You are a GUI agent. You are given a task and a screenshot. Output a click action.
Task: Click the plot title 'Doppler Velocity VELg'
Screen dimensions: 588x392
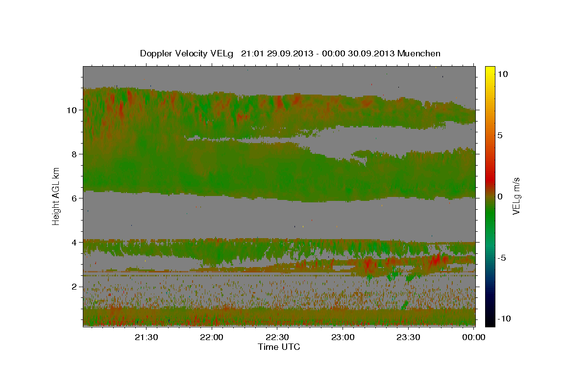pos(186,53)
